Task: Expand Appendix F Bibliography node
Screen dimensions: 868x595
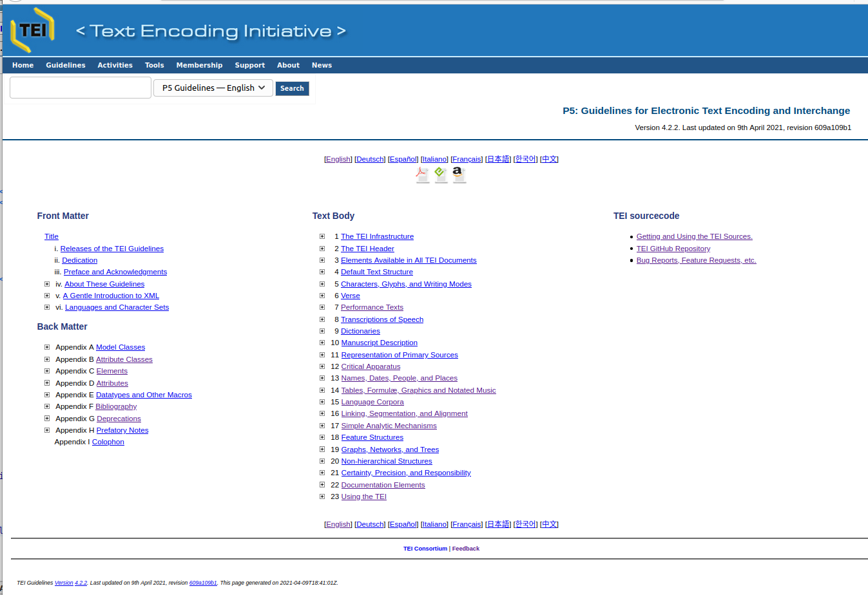Action: [x=47, y=406]
